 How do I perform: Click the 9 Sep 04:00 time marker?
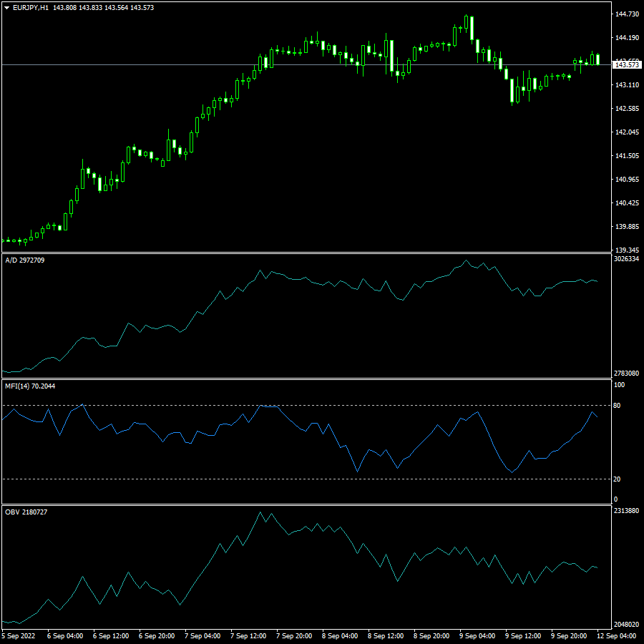coord(477,635)
